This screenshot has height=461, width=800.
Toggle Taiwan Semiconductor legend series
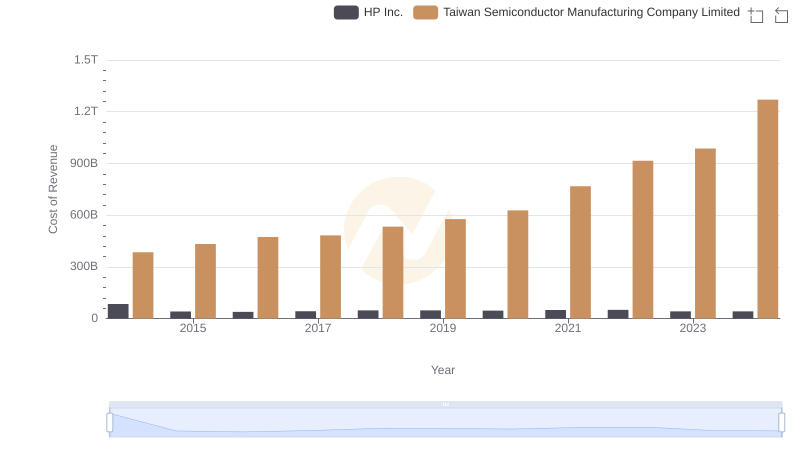tap(577, 12)
